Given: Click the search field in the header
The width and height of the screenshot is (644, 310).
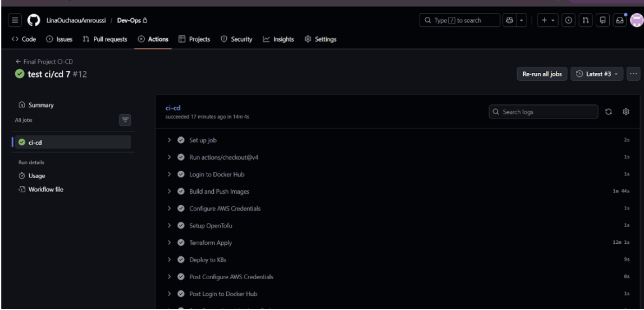Looking at the screenshot, I should (460, 20).
